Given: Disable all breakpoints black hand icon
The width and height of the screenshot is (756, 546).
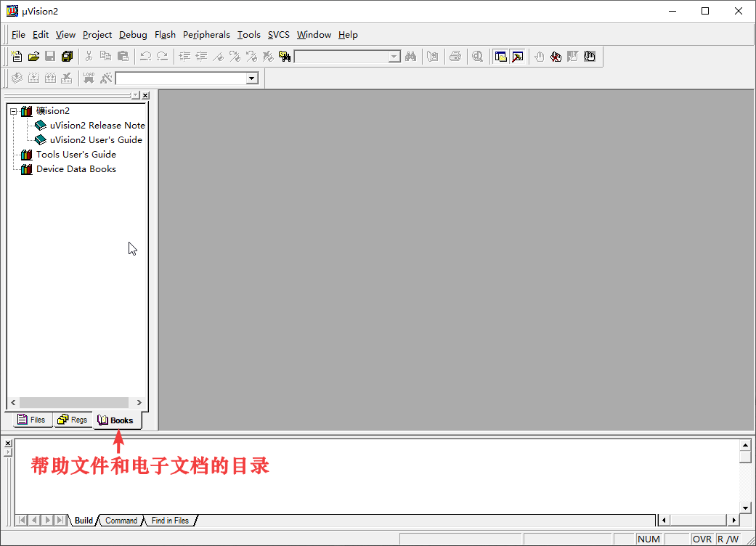Looking at the screenshot, I should 589,57.
